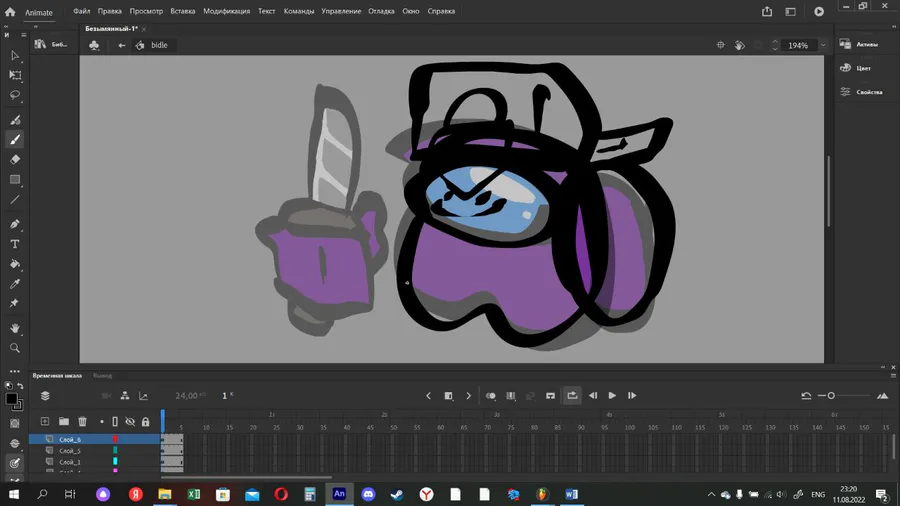900x506 pixels.
Task: Open the Debug (Отладка) menu
Action: (381, 11)
